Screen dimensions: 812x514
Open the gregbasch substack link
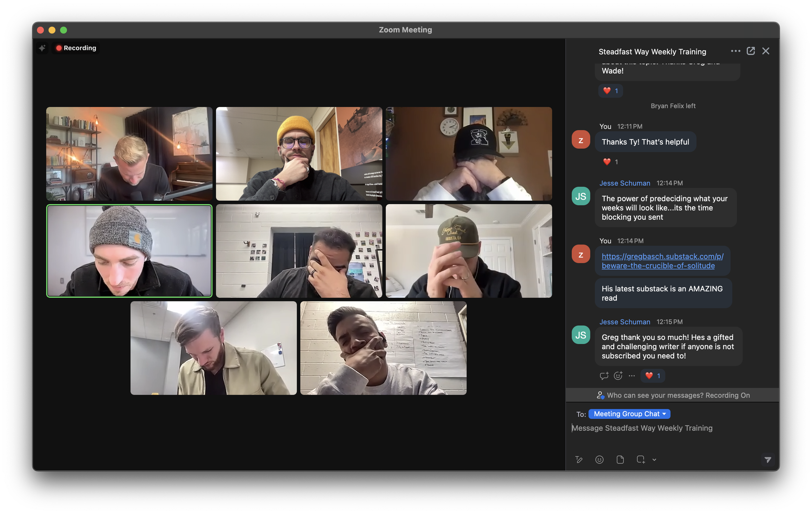tap(662, 261)
